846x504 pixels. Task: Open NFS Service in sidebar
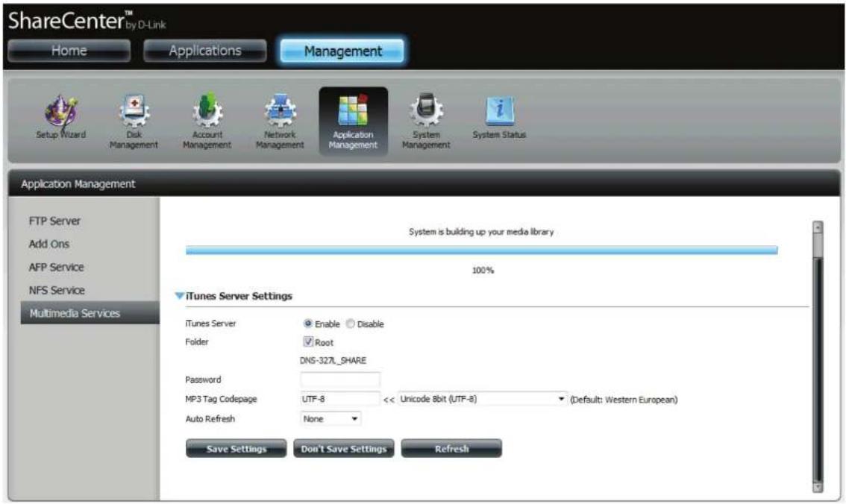pos(57,291)
